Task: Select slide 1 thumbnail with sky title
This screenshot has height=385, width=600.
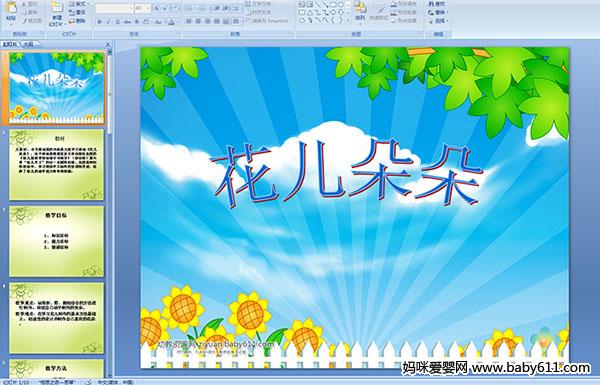Action: tap(56, 88)
